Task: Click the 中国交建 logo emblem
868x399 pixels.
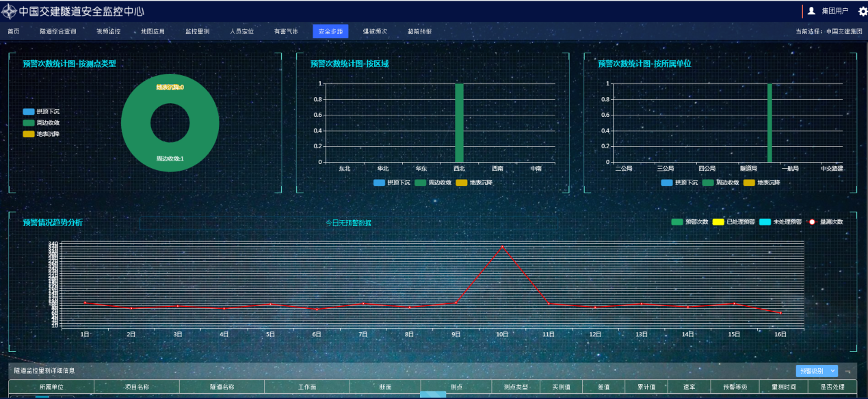Action: (10, 12)
